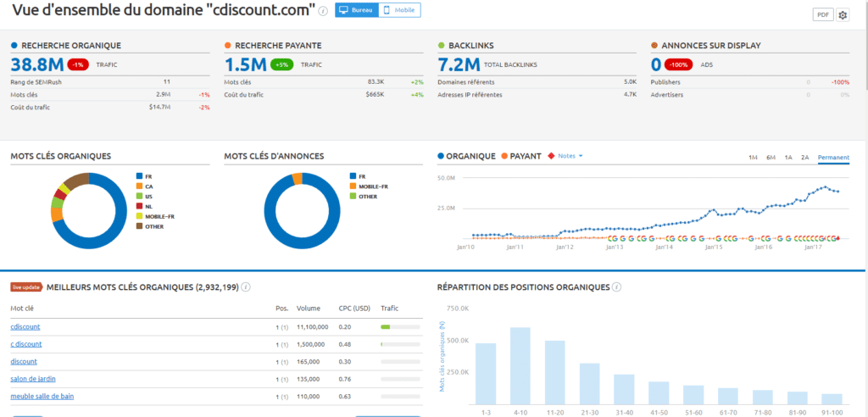Click the OTHER swatch in organic keywords legend
Image resolution: width=868 pixels, height=417 pixels.
point(139,226)
